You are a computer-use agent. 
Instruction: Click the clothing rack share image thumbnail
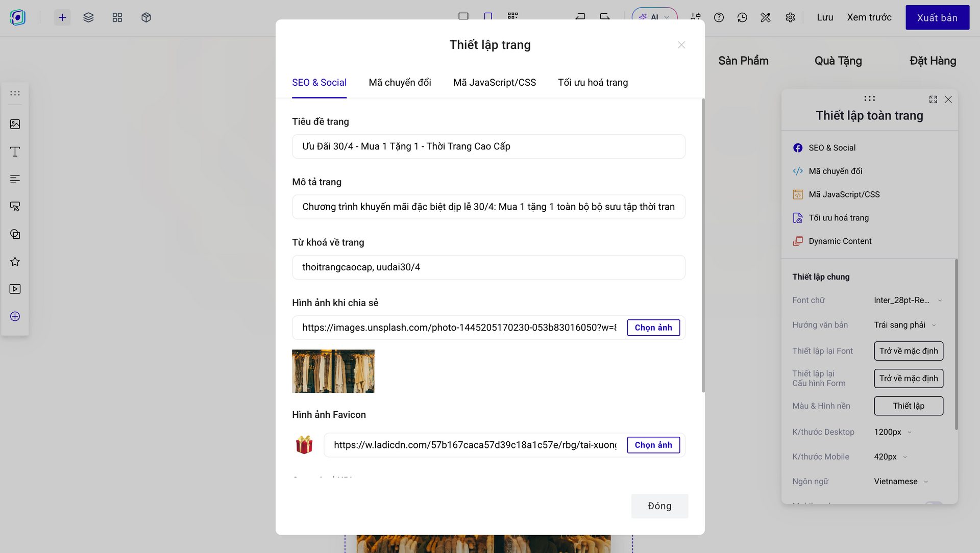[x=333, y=371]
